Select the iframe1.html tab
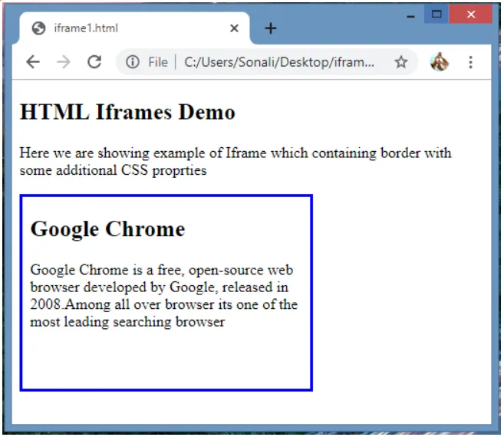This screenshot has width=504, height=437. [x=134, y=28]
